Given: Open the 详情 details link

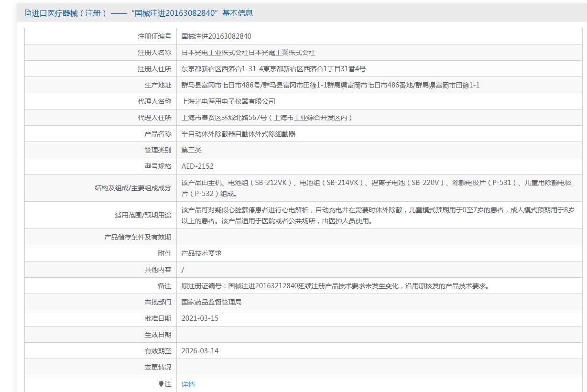Looking at the screenshot, I should coord(188,384).
